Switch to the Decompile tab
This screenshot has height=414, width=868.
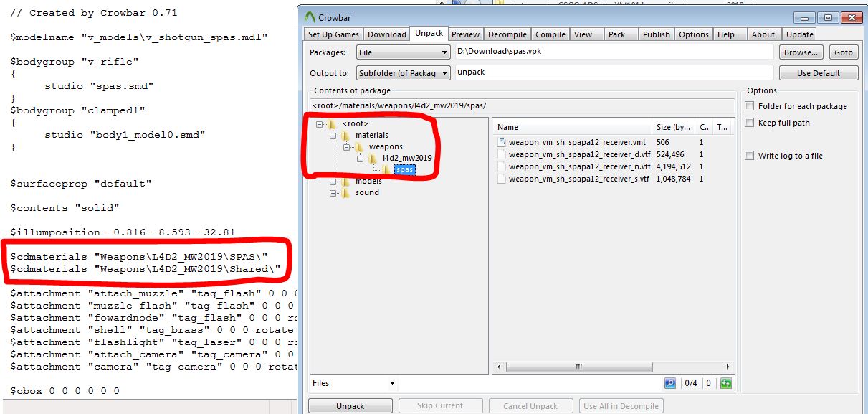pos(507,34)
